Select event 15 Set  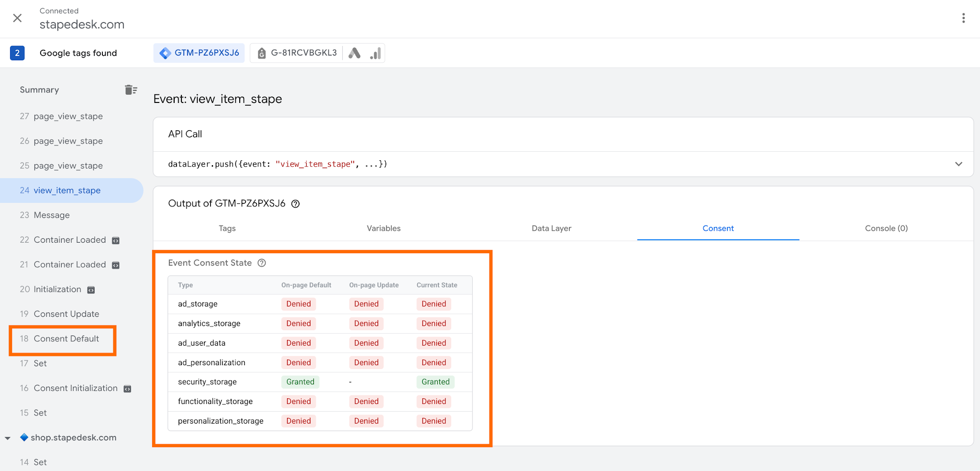tap(33, 413)
